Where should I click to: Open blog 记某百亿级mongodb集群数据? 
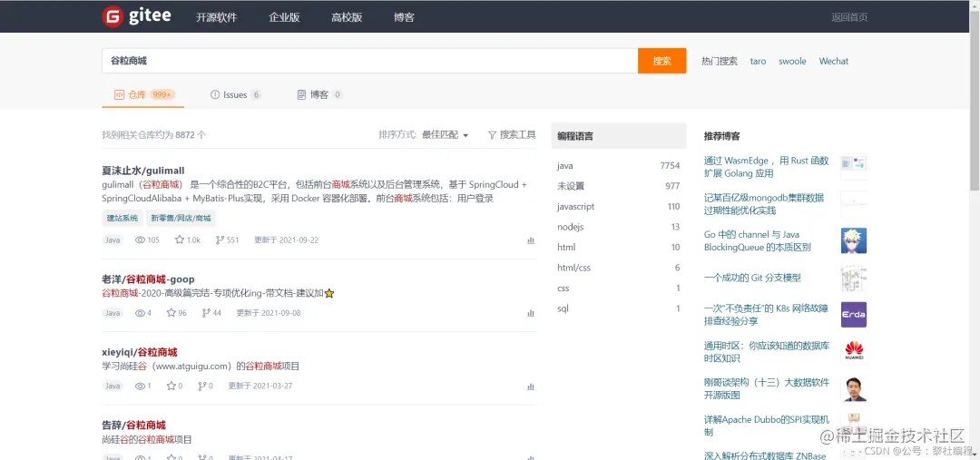764,204
